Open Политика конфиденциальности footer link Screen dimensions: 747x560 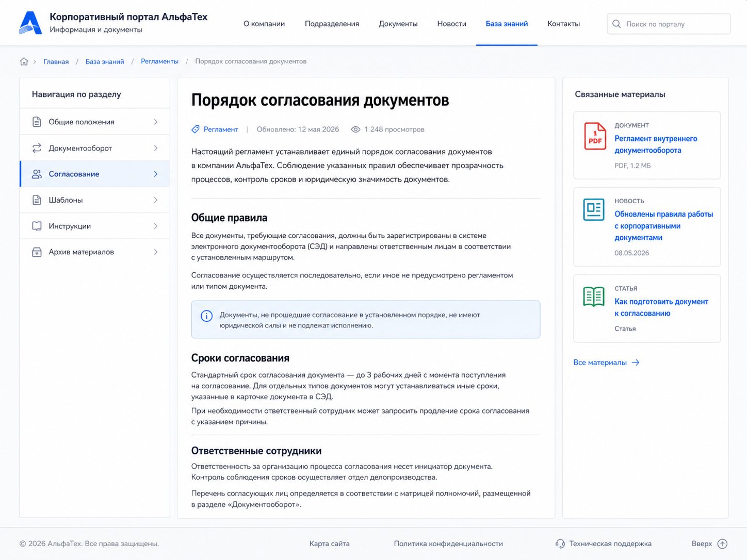448,543
